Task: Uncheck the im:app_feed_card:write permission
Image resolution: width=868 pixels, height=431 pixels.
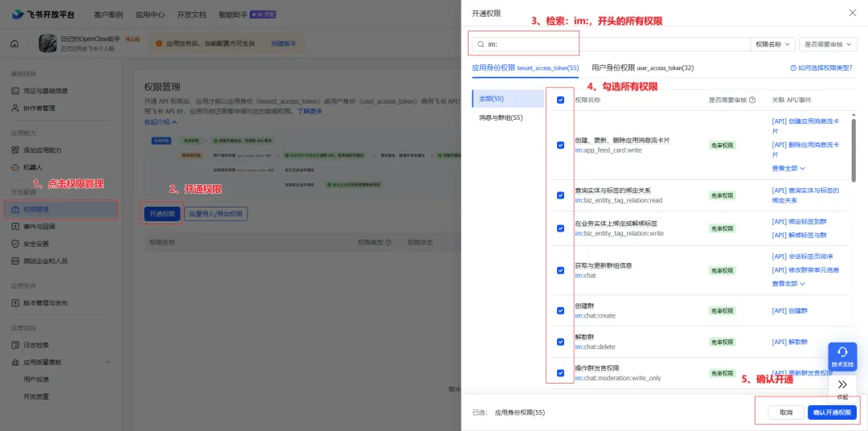Action: (560, 146)
